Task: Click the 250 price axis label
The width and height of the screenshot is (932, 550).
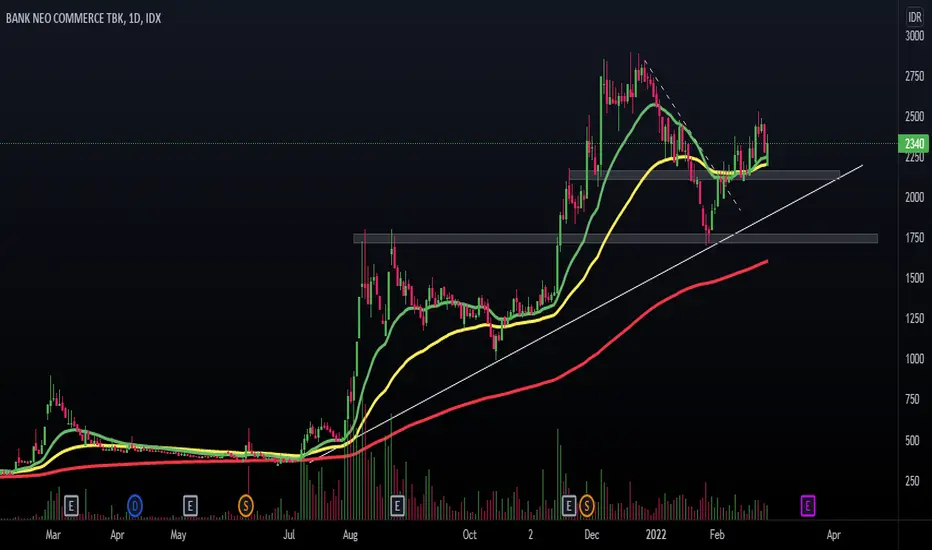Action: pyautogui.click(x=912, y=481)
